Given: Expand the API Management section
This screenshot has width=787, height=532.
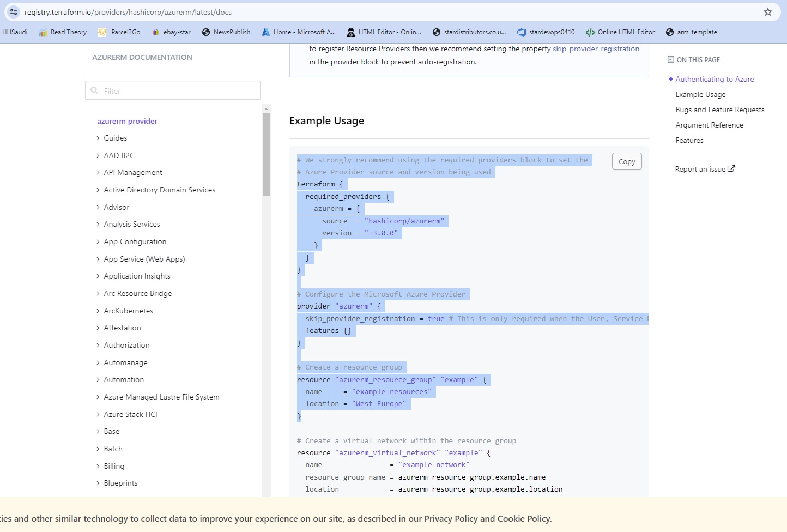Looking at the screenshot, I should [x=98, y=173].
